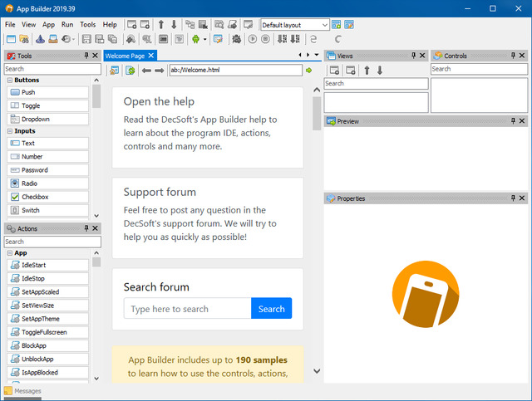532x401 pixels.
Task: Open the Tools menu in menu bar
Action: click(x=87, y=25)
